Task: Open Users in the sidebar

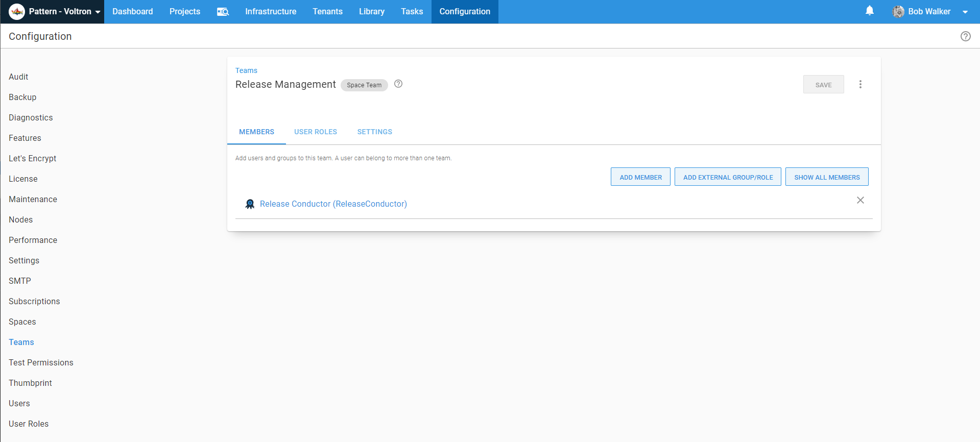Action: tap(19, 403)
